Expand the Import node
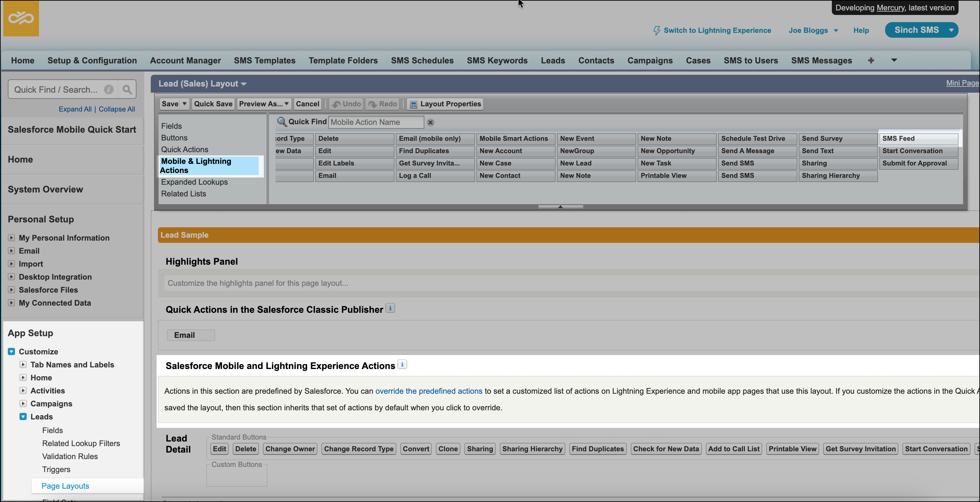Screen dimensions: 980x502 click(11, 264)
